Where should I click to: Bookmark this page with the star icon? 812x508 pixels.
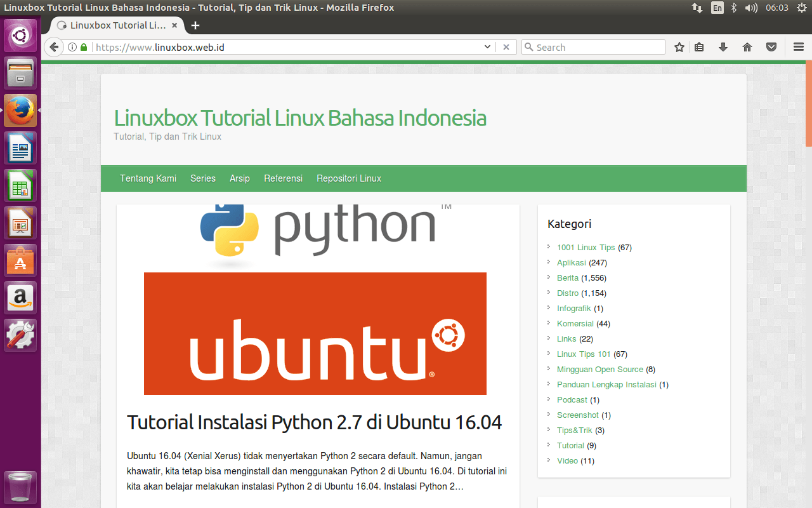[x=679, y=47]
